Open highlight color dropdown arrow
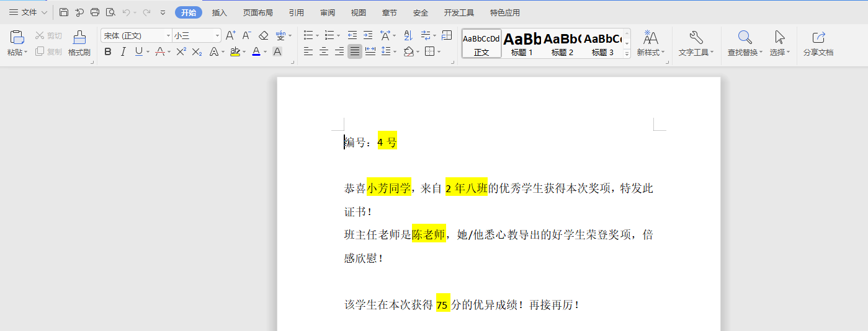868x331 pixels. tap(244, 52)
